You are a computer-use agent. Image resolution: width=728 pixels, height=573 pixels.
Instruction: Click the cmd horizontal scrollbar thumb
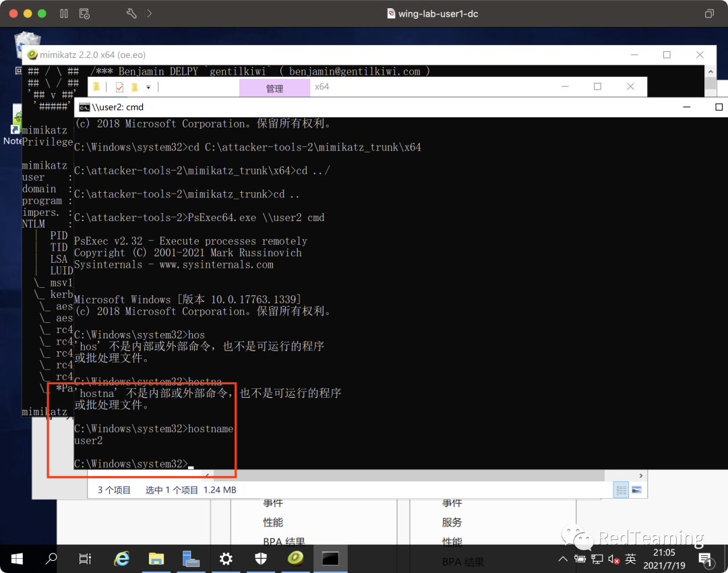[408, 475]
